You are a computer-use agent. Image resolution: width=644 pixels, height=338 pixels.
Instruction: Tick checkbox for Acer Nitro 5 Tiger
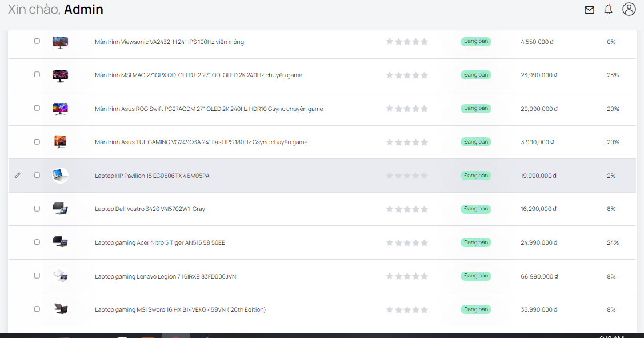click(37, 242)
